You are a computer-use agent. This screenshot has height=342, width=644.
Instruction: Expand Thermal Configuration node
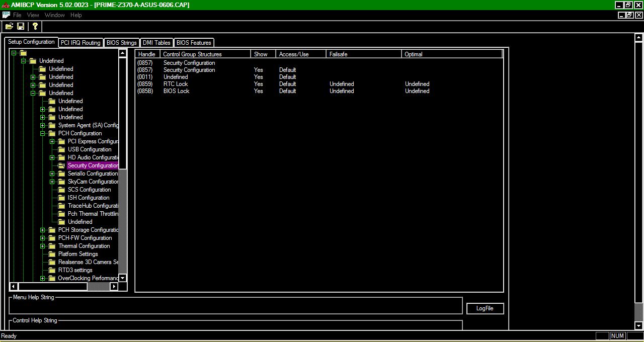point(42,246)
